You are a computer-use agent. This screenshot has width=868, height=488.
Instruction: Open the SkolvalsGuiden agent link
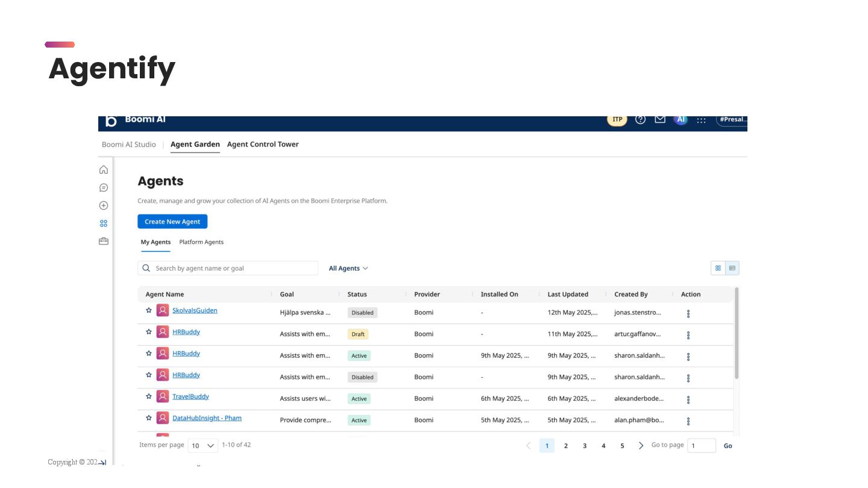[x=195, y=310]
